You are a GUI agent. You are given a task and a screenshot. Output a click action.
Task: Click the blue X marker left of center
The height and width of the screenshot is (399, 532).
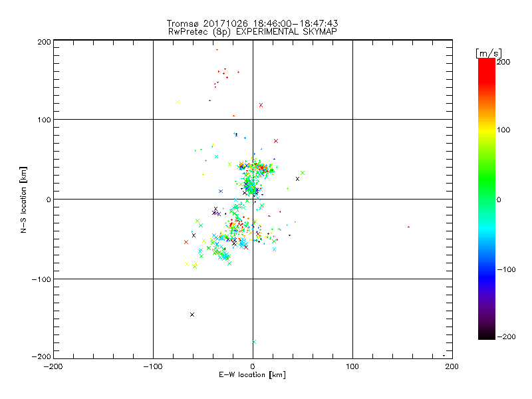[221, 192]
